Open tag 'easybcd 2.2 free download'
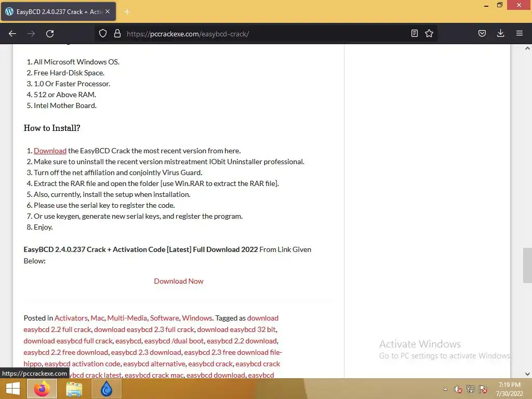Viewport: 532px width, 399px height. tap(66, 353)
